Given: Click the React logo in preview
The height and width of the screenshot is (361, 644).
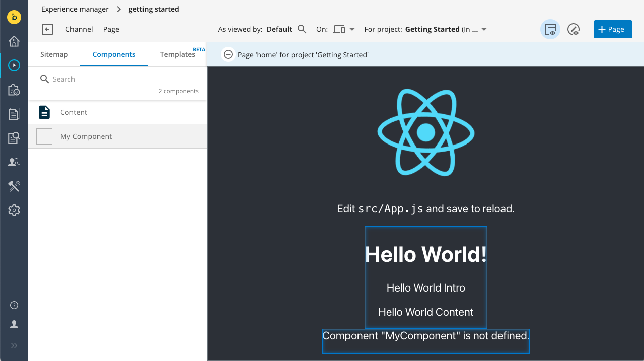Looking at the screenshot, I should (426, 132).
